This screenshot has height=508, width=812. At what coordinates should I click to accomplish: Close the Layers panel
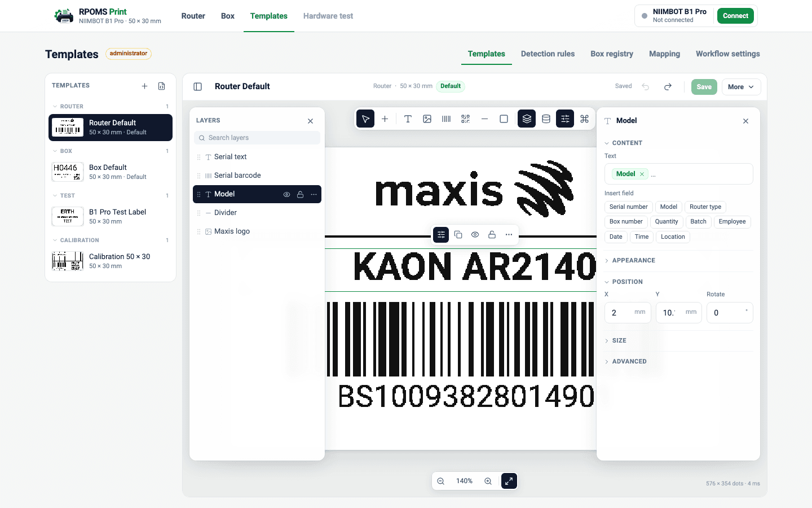point(310,121)
